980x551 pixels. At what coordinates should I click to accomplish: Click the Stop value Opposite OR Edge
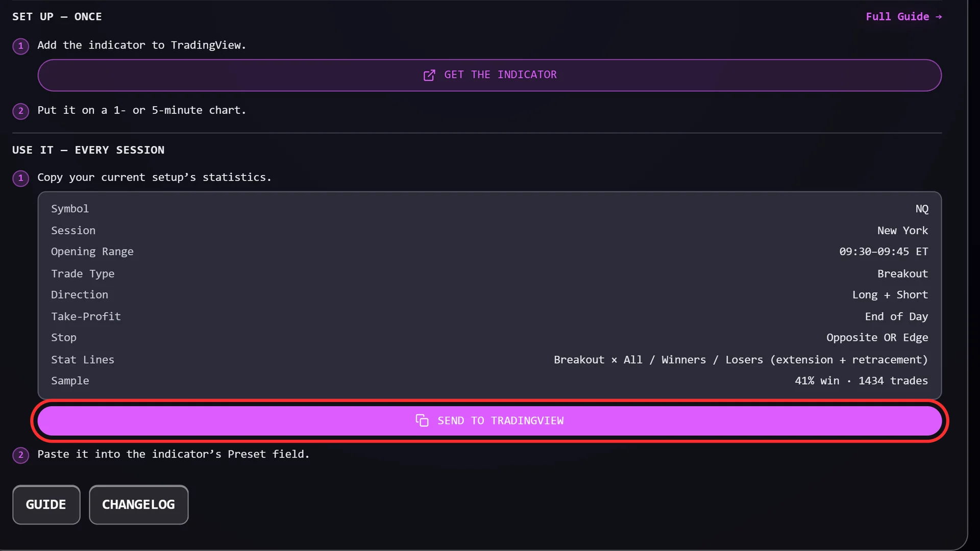pyautogui.click(x=877, y=338)
